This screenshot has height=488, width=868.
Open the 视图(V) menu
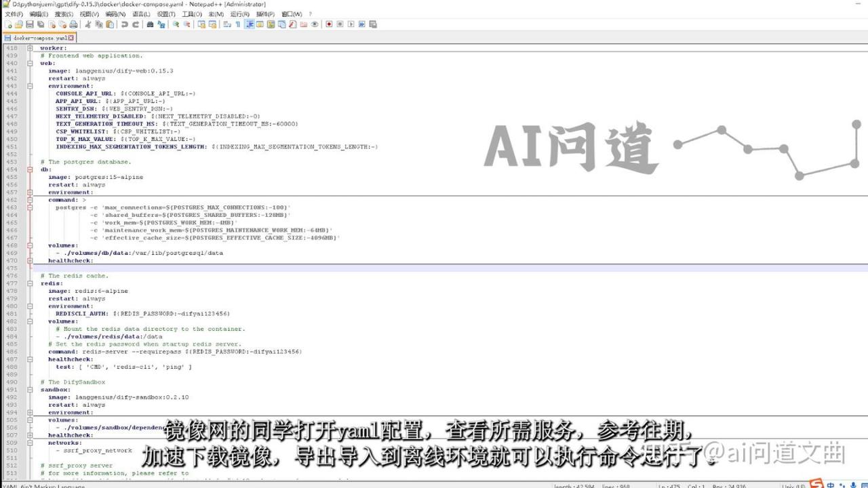89,14
